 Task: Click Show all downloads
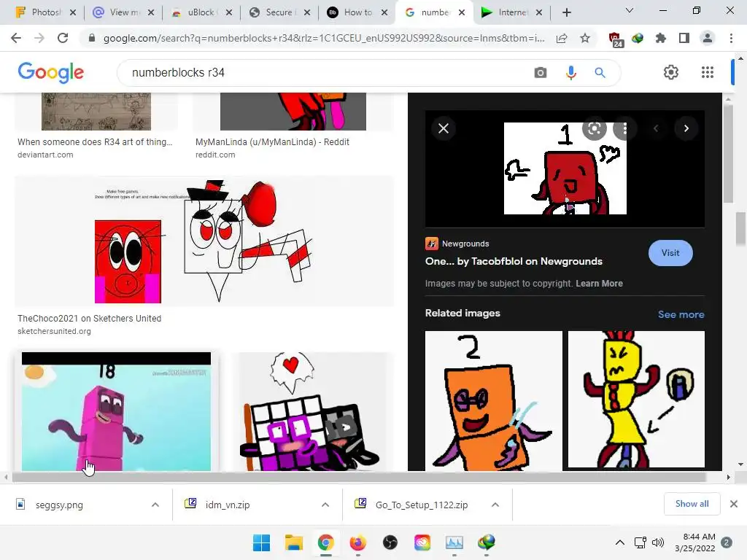click(692, 504)
